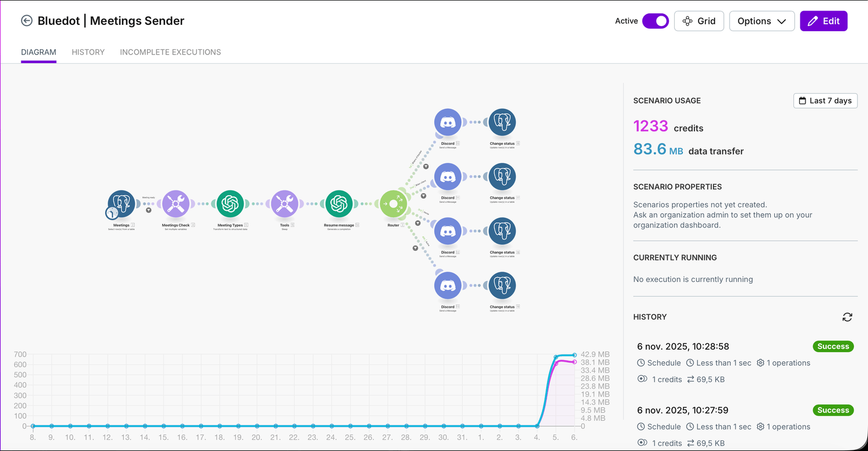
Task: Click the green Router module
Action: (393, 204)
